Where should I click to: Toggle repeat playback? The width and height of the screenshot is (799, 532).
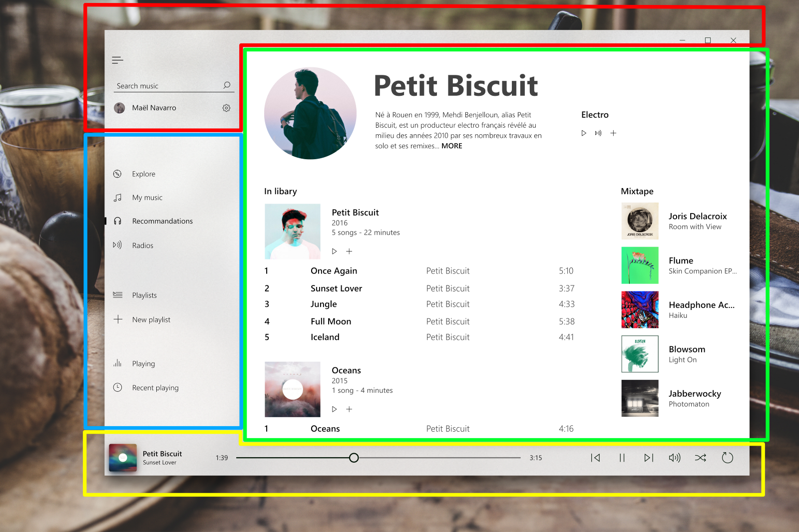[728, 458]
